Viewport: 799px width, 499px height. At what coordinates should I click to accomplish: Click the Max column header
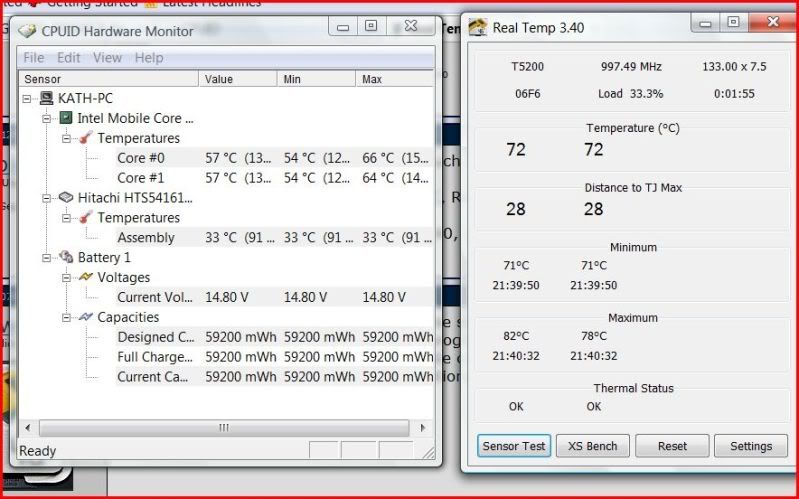[395, 79]
